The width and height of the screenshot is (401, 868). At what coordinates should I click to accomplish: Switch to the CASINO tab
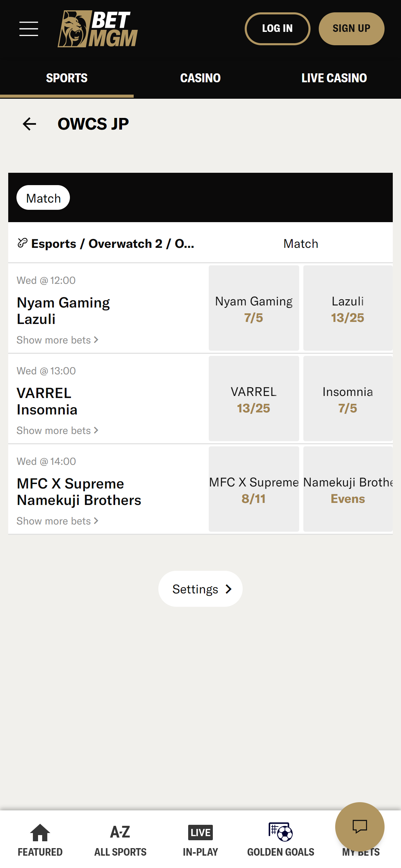tap(200, 78)
